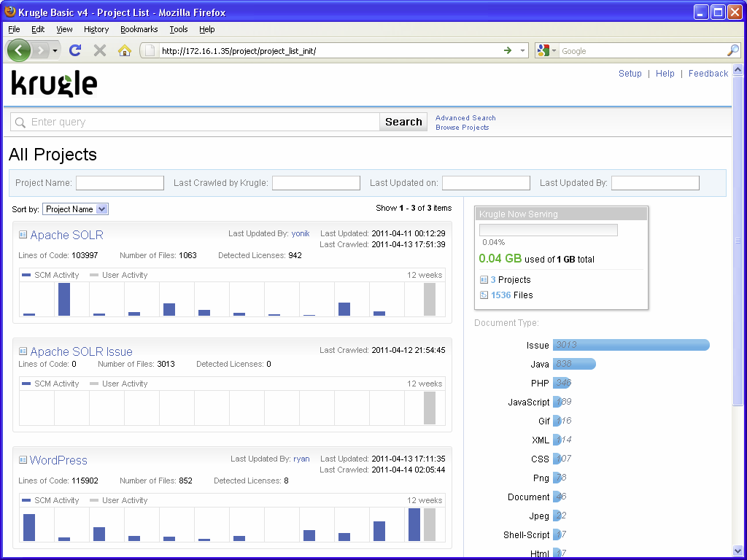
Task: Open the Google search engine selector
Action: (x=547, y=50)
